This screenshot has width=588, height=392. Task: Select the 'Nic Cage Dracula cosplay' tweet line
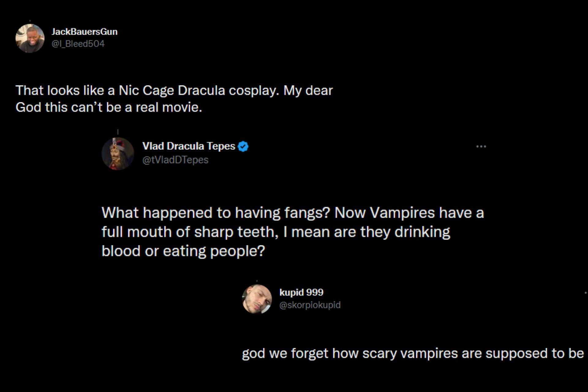point(174,90)
